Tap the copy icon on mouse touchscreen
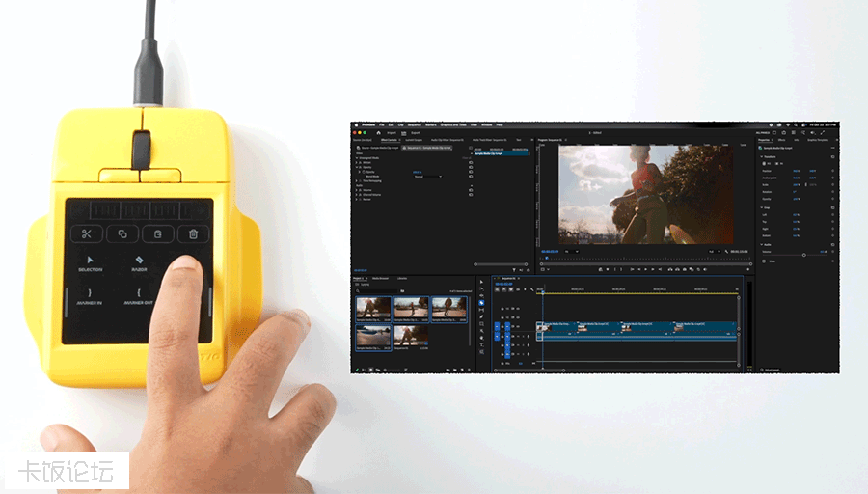The height and width of the screenshot is (494, 868). (x=122, y=233)
